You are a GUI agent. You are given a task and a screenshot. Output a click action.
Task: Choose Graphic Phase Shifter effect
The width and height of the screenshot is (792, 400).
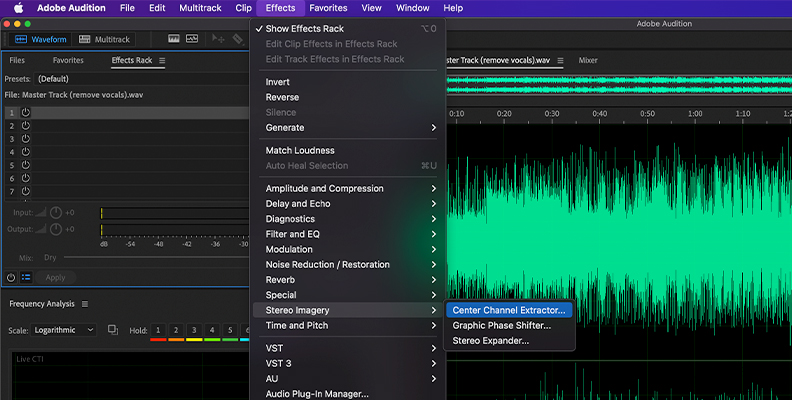509,325
